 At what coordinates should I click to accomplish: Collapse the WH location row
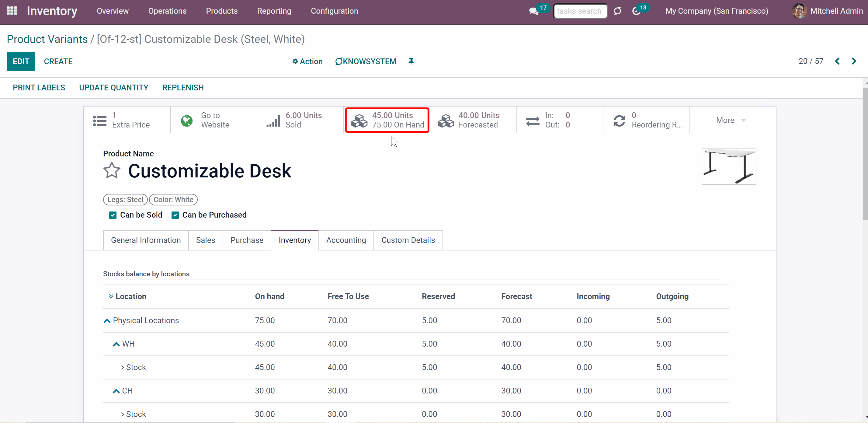(x=116, y=344)
